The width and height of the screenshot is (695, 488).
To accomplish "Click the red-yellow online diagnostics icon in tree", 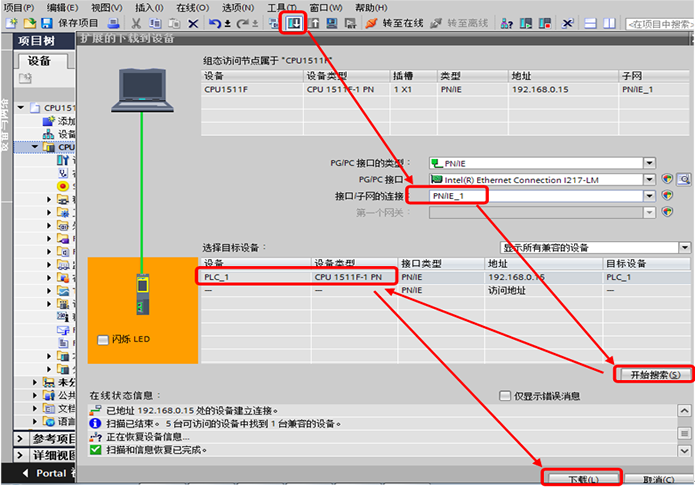I will 63,186.
